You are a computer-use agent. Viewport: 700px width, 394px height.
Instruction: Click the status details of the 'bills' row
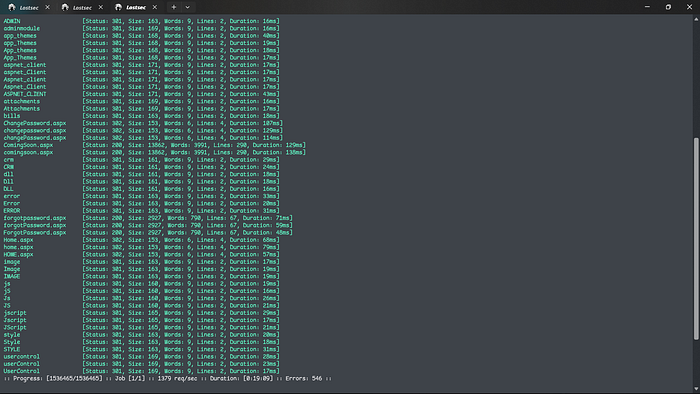coord(181,116)
